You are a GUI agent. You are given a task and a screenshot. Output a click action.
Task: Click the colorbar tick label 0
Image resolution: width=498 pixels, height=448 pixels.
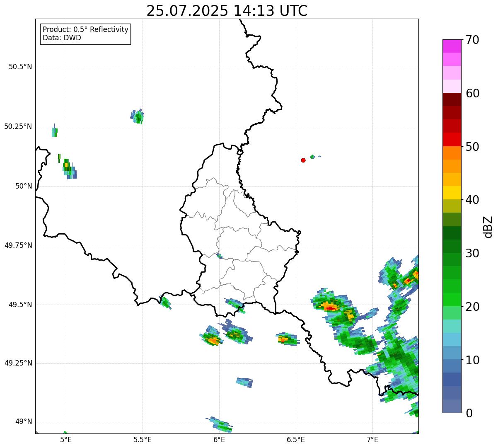469,413
